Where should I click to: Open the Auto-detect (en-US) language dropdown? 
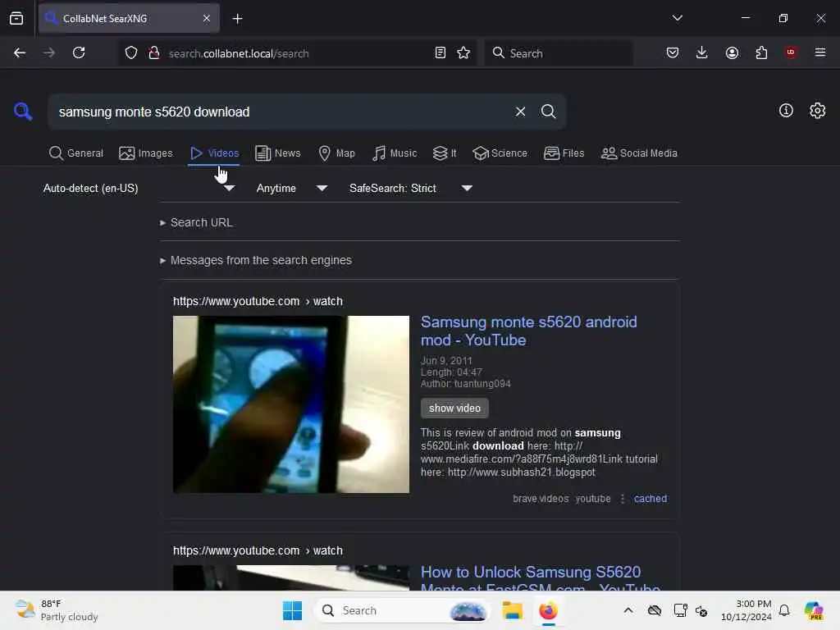pos(139,188)
